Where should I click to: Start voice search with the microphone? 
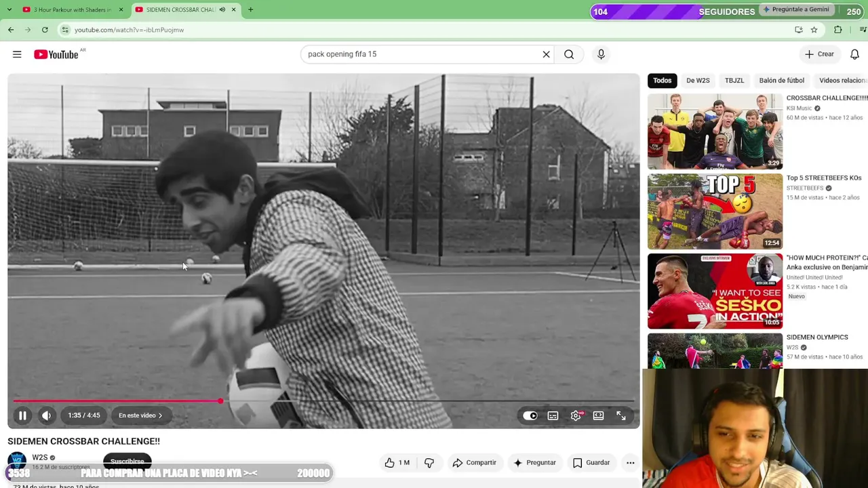tap(601, 54)
